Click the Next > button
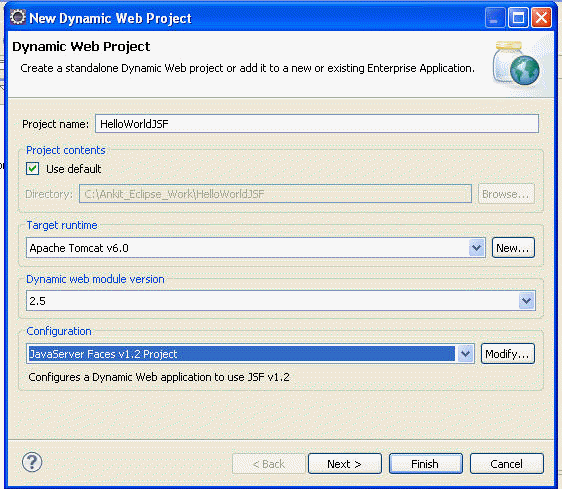The width and height of the screenshot is (562, 489). click(x=345, y=464)
